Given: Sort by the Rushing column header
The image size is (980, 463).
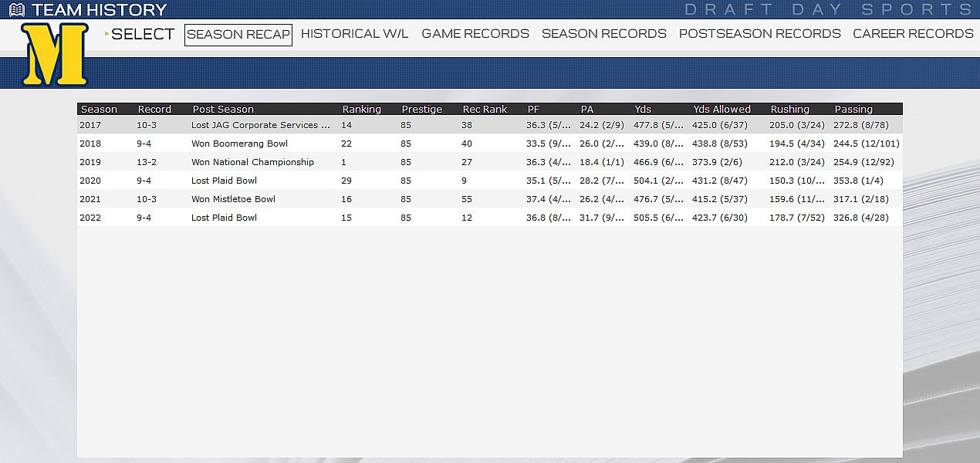Looking at the screenshot, I should pos(790,110).
